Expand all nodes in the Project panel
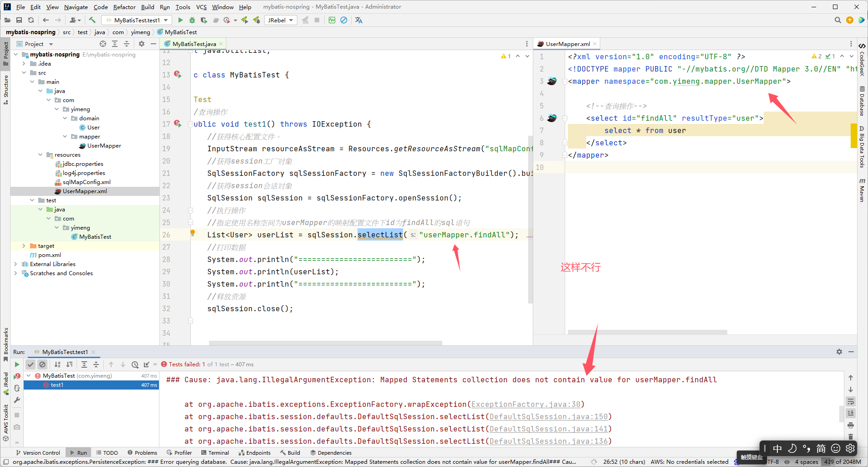Viewport: 868px width, 467px height. point(115,44)
